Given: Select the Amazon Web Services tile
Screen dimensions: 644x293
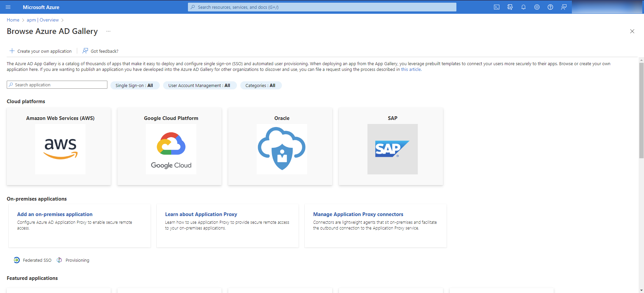Looking at the screenshot, I should [59, 146].
